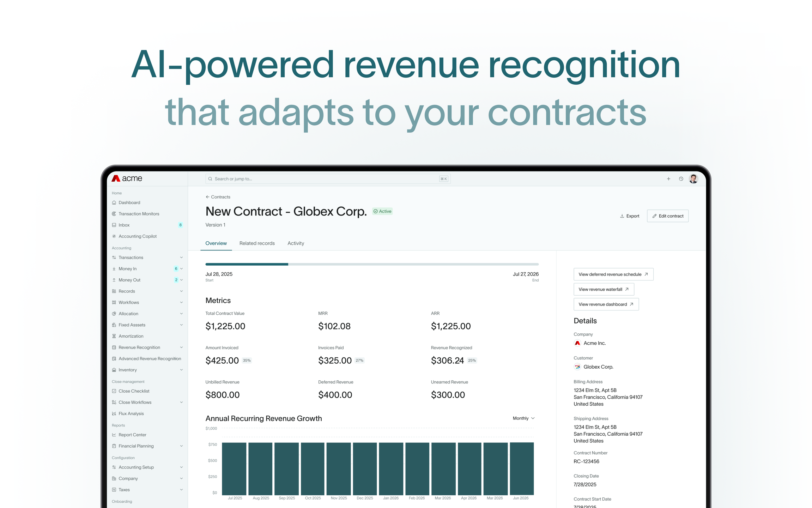Open the history clock icon

coord(681,179)
